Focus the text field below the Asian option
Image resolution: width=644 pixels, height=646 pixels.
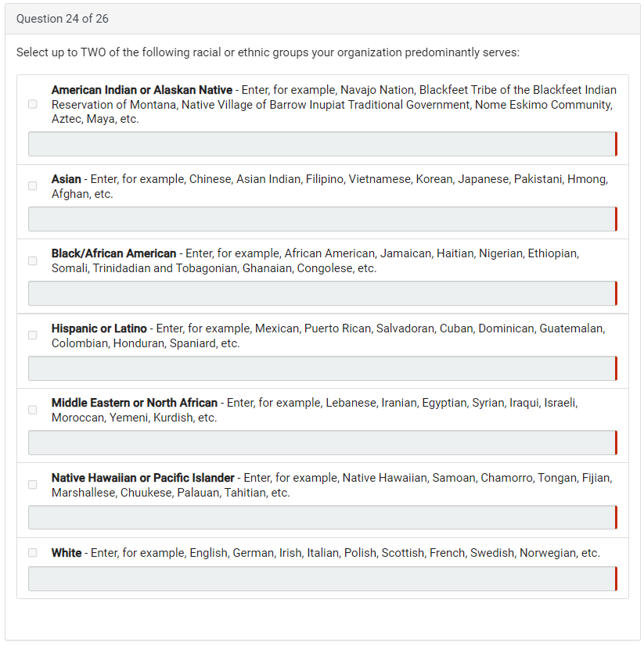point(322,219)
